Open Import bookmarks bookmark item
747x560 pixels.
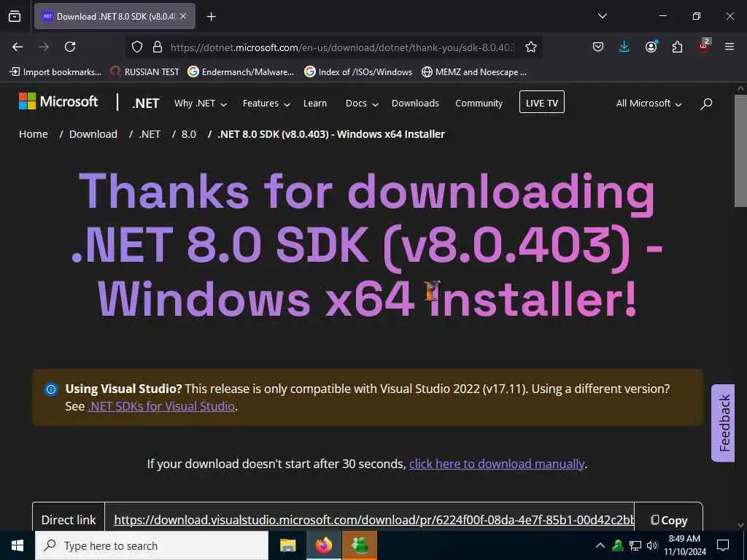coord(55,72)
